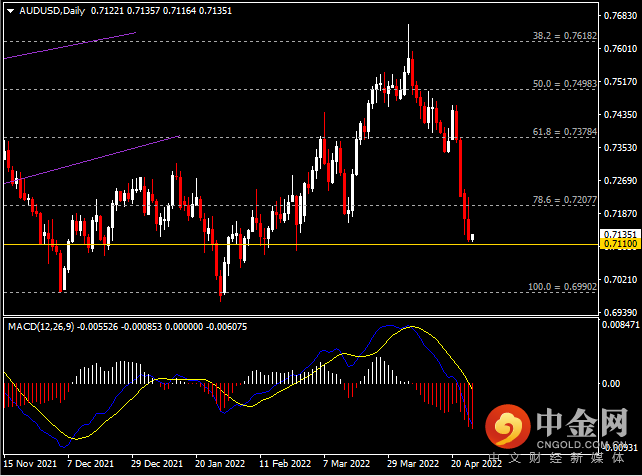
Task: Select the 100.0 = 0.69902 Fibonacci label
Action: [x=562, y=287]
